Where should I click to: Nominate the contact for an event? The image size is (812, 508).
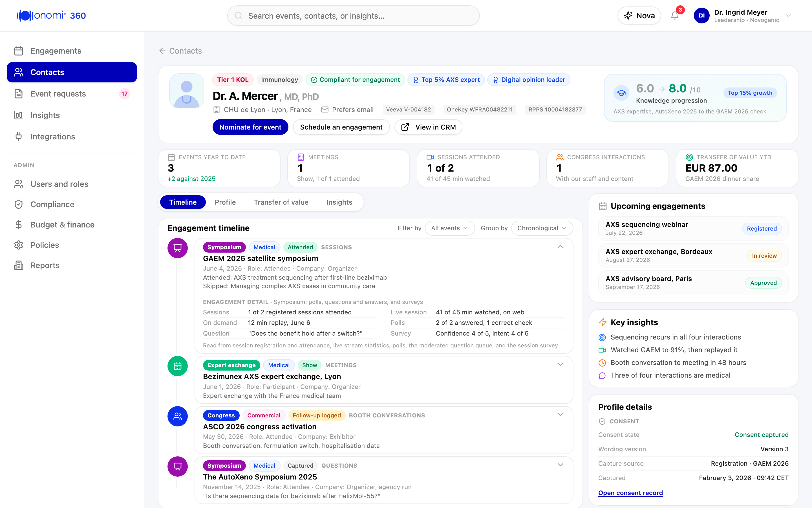250,127
